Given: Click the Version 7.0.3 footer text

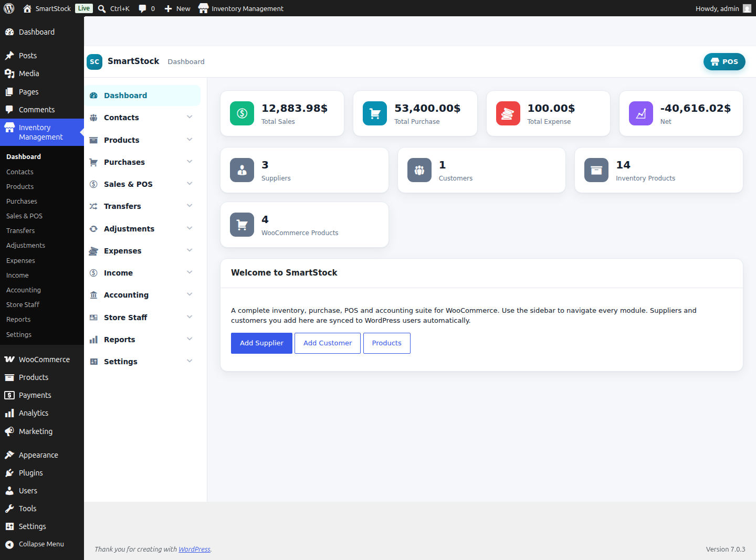Looking at the screenshot, I should pos(726,550).
